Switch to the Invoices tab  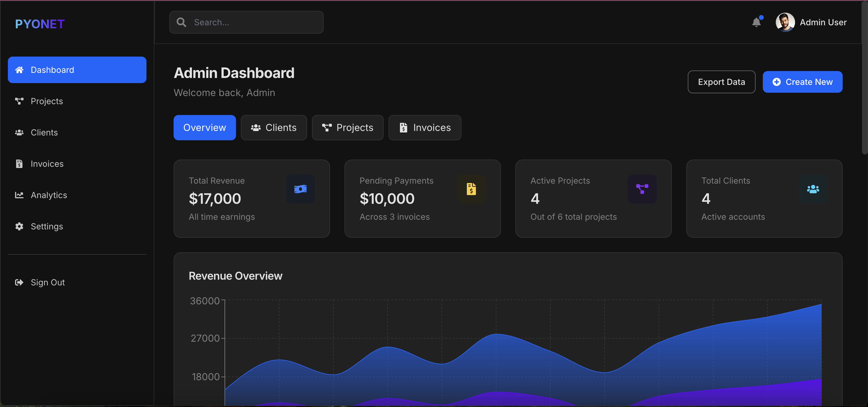[425, 128]
